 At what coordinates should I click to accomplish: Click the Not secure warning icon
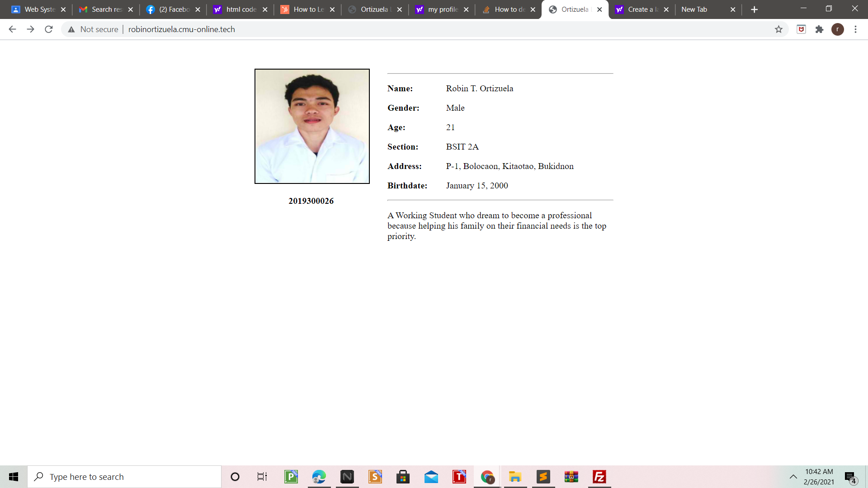(x=71, y=29)
